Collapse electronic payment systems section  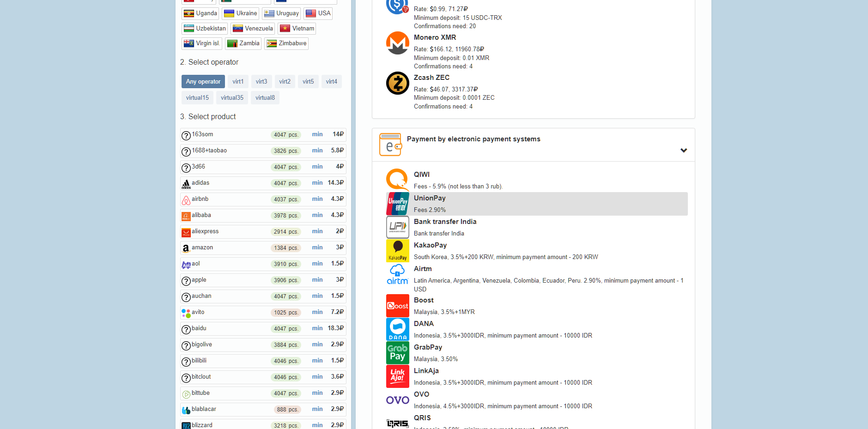(x=683, y=151)
